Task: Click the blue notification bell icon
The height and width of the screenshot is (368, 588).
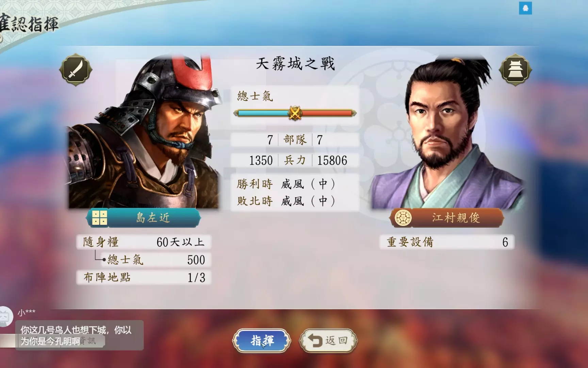Action: coord(525,8)
